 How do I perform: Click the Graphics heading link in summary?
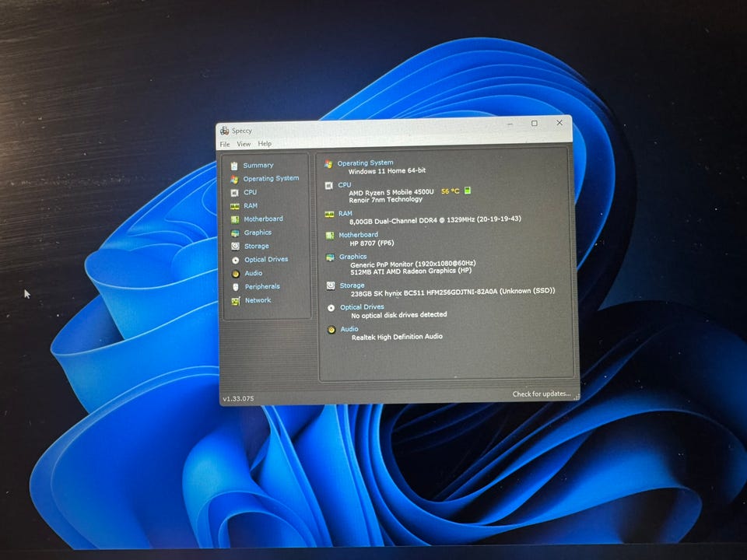coord(353,257)
